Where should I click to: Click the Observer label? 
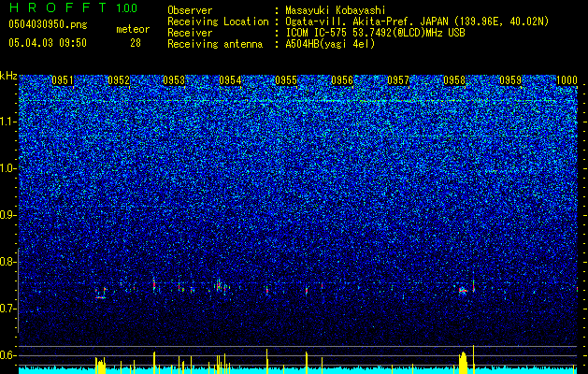(190, 10)
